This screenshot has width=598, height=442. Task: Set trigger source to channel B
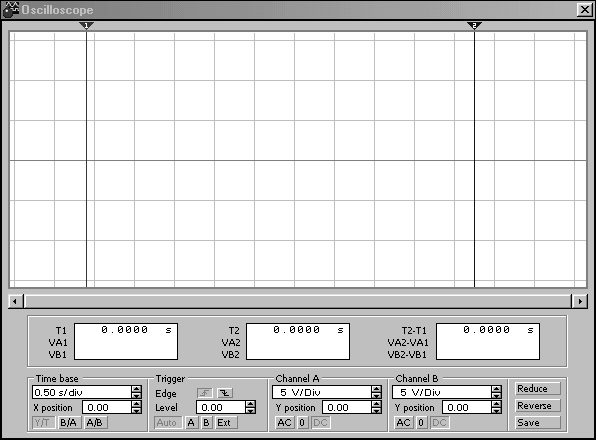coord(207,423)
